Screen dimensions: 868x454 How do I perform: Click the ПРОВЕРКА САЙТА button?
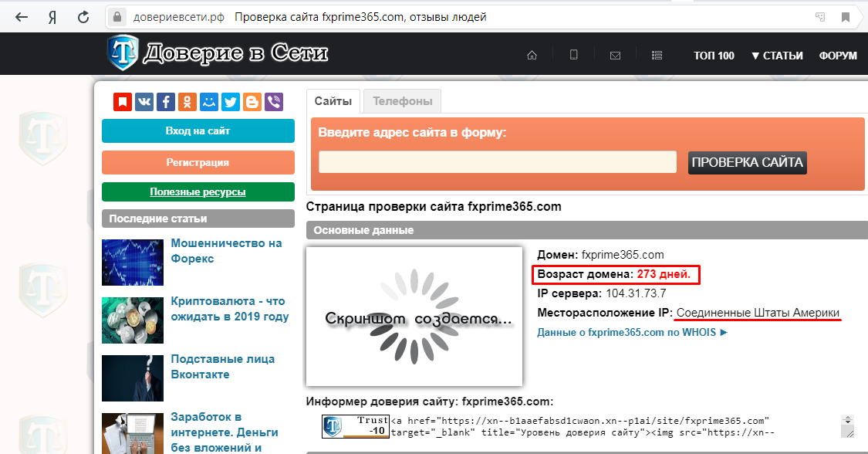[x=748, y=163]
